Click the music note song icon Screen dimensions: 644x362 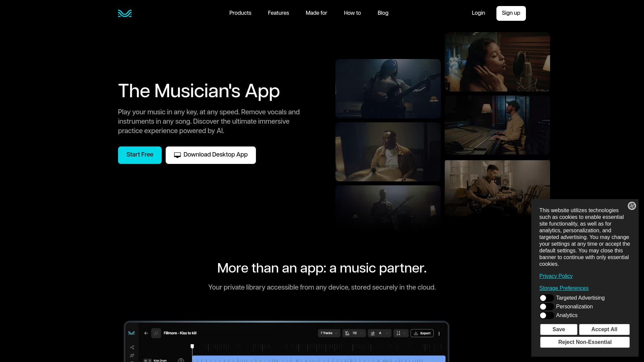(156, 333)
